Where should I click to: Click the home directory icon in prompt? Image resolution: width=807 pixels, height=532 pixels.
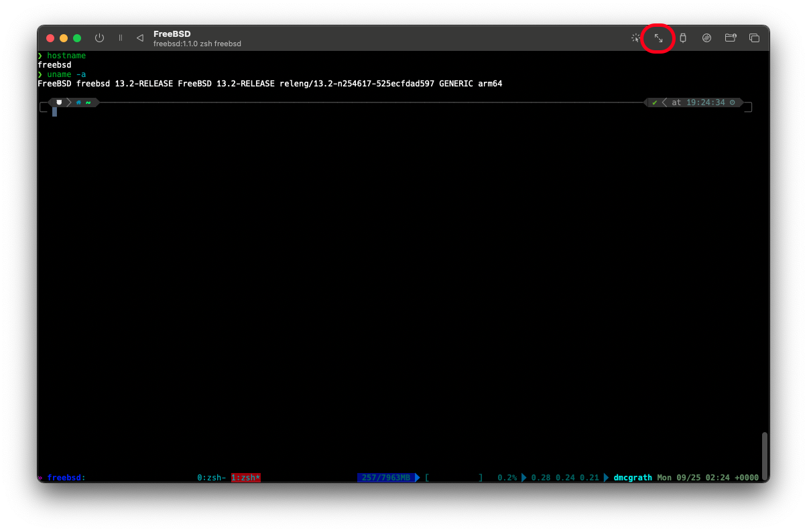79,103
